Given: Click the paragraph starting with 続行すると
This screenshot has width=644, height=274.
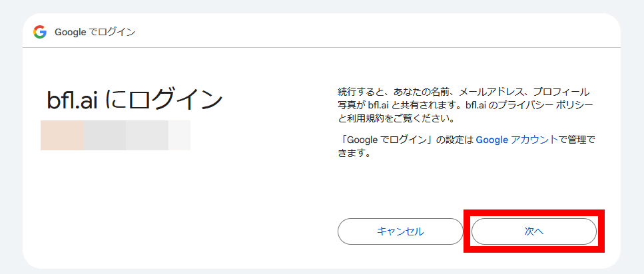Looking at the screenshot, I should pyautogui.click(x=466, y=105).
